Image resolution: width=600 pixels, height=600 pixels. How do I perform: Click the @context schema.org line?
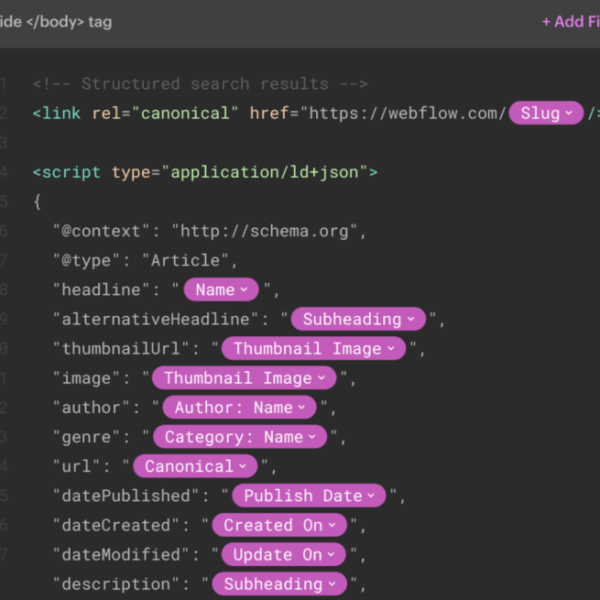click(210, 231)
